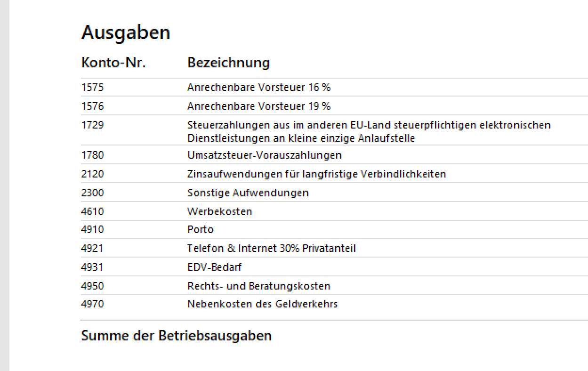Click the Konto-Nr. column header
The width and height of the screenshot is (588, 371).
point(113,62)
